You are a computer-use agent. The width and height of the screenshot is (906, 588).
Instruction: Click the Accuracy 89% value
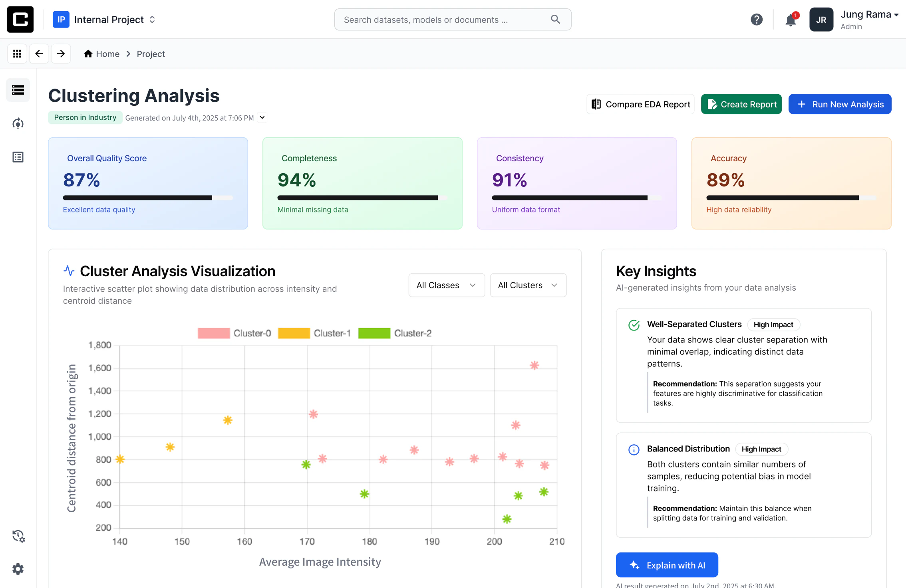point(726,180)
